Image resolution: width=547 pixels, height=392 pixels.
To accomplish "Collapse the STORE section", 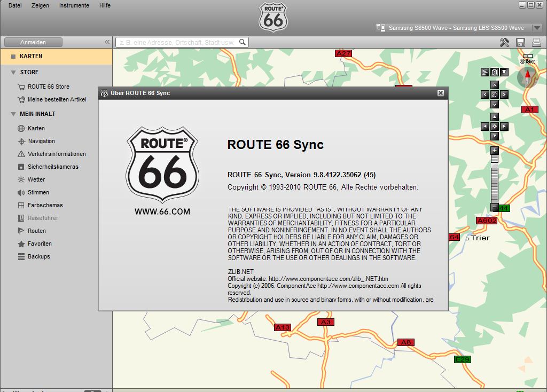I will point(13,73).
